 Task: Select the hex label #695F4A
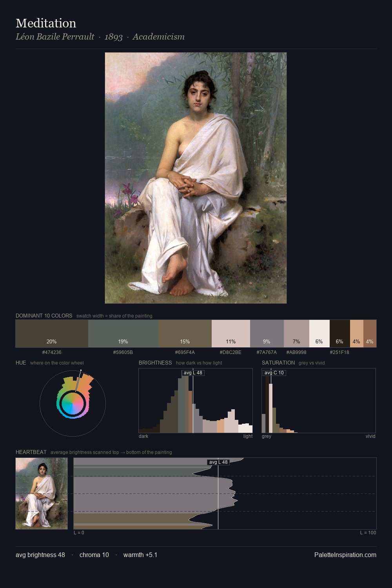[x=185, y=352]
